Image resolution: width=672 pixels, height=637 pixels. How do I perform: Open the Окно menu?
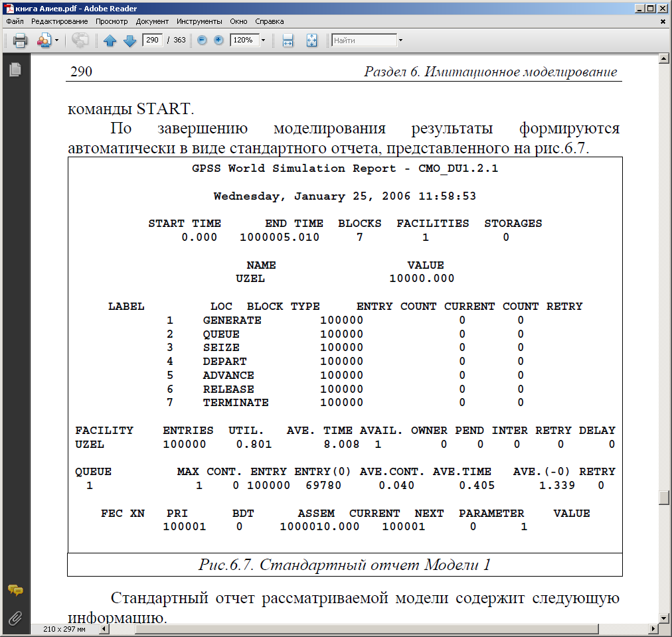(238, 21)
